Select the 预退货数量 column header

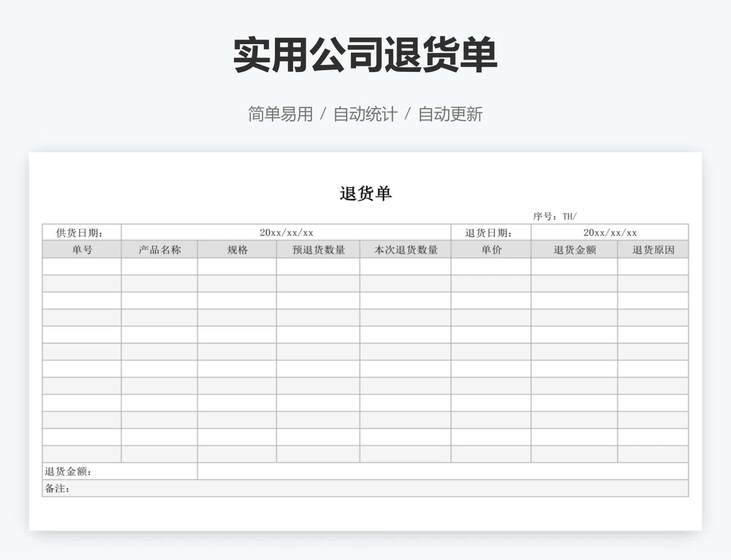pyautogui.click(x=318, y=250)
